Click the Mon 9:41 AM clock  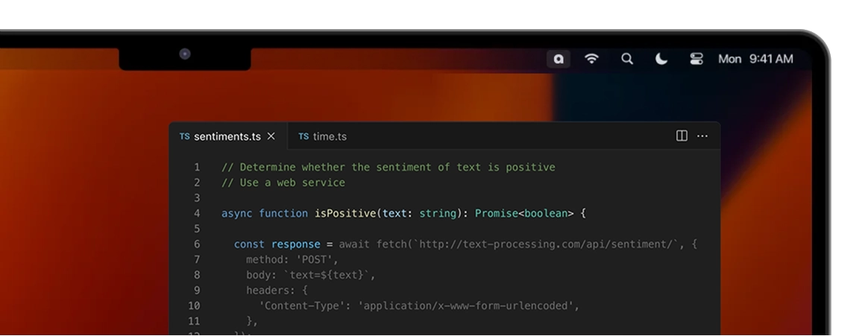click(x=755, y=59)
